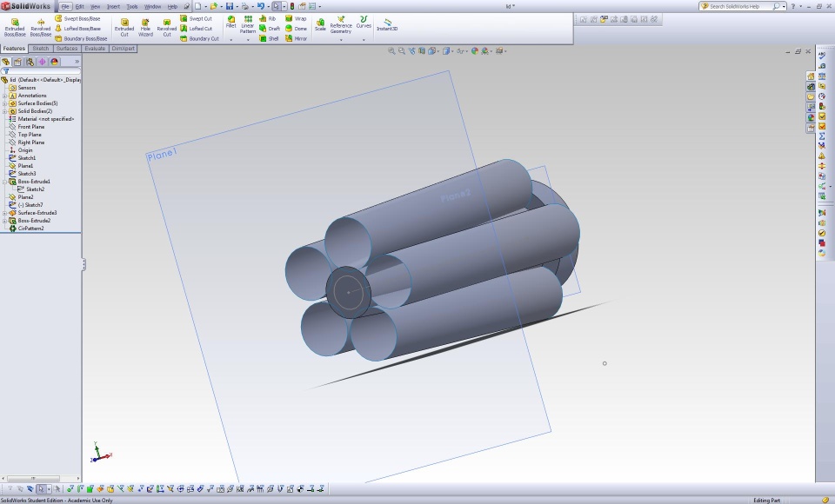Expand Linear Pattern dropdown arrow
Image resolution: width=835 pixels, height=504 pixels.
click(248, 39)
